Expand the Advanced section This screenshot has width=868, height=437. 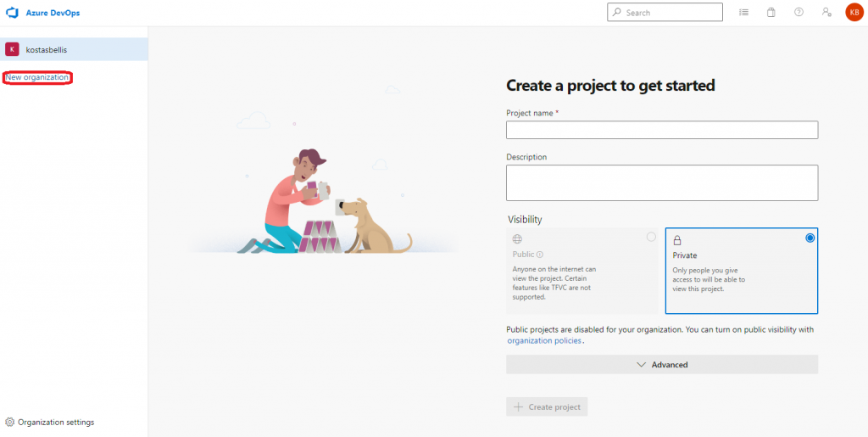pyautogui.click(x=661, y=365)
